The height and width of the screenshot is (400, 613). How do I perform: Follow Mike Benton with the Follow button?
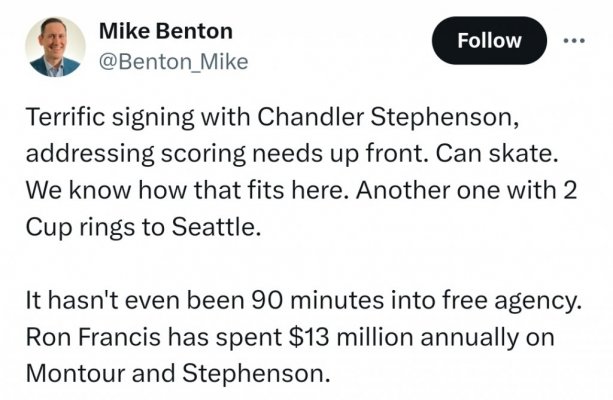489,41
